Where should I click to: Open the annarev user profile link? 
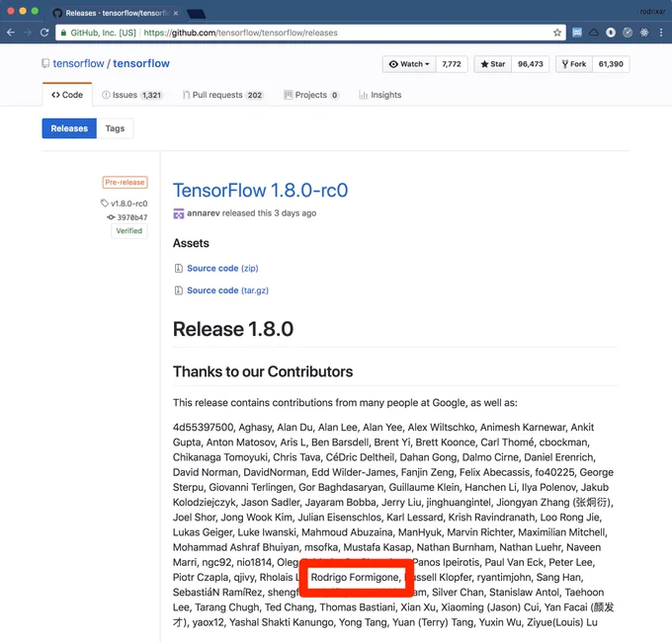204,213
